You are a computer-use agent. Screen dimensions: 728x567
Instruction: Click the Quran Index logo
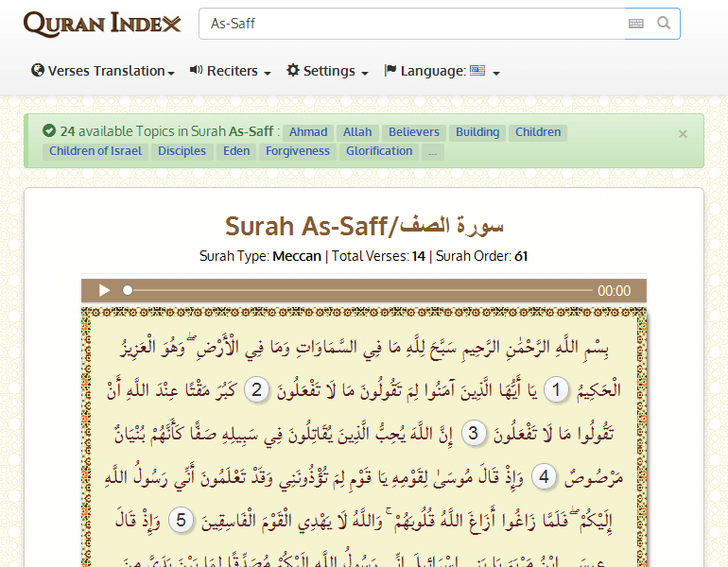[x=102, y=24]
